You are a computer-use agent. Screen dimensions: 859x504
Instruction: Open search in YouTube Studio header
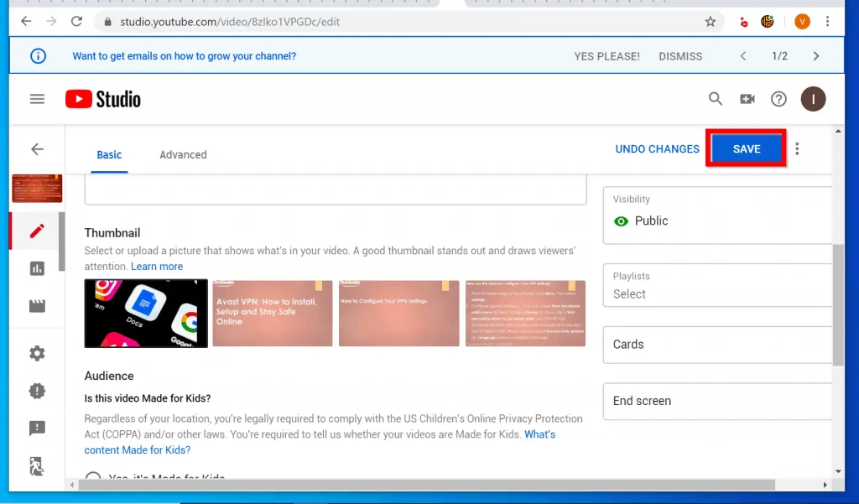click(715, 98)
